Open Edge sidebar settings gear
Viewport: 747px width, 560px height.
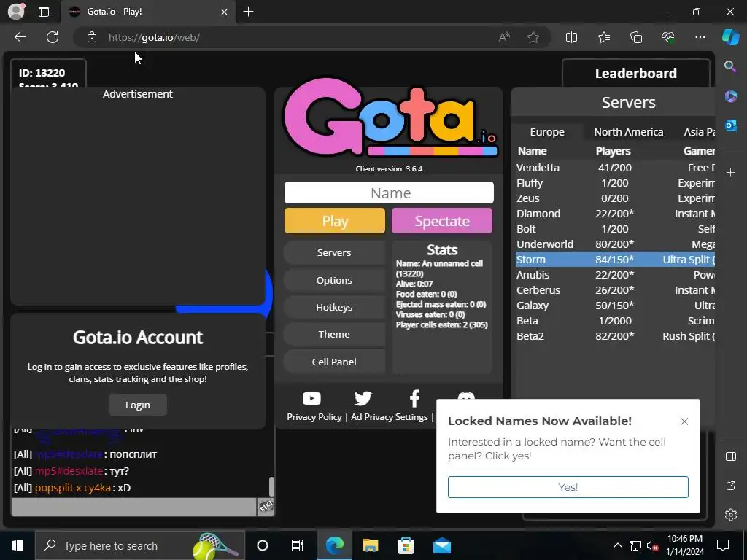pyautogui.click(x=730, y=514)
